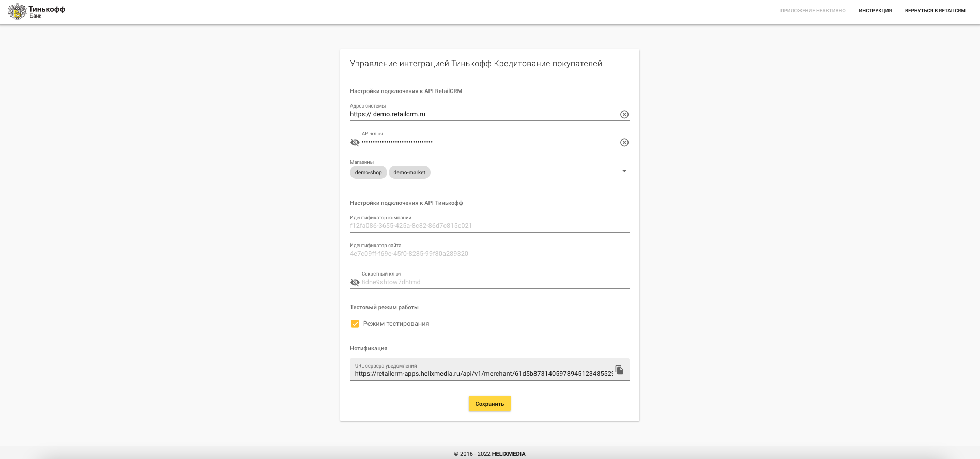Uncheck the Режим тестирования checkbox
The image size is (980, 459).
(355, 324)
